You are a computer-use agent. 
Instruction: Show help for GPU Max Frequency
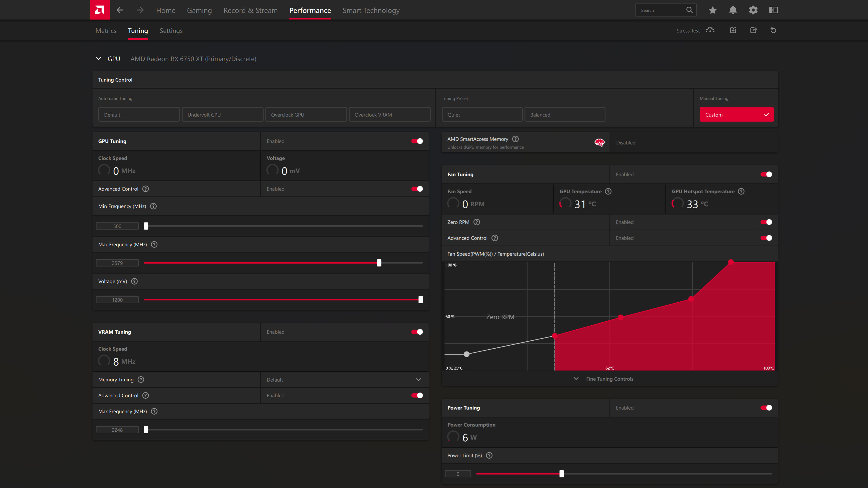(154, 245)
